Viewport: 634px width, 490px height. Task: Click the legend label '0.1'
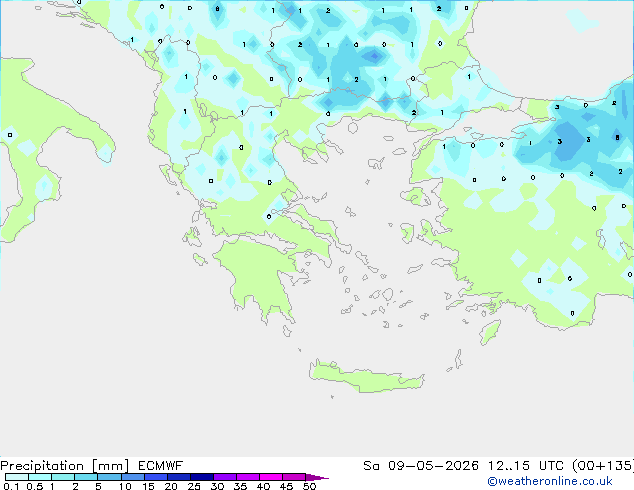pos(11,486)
